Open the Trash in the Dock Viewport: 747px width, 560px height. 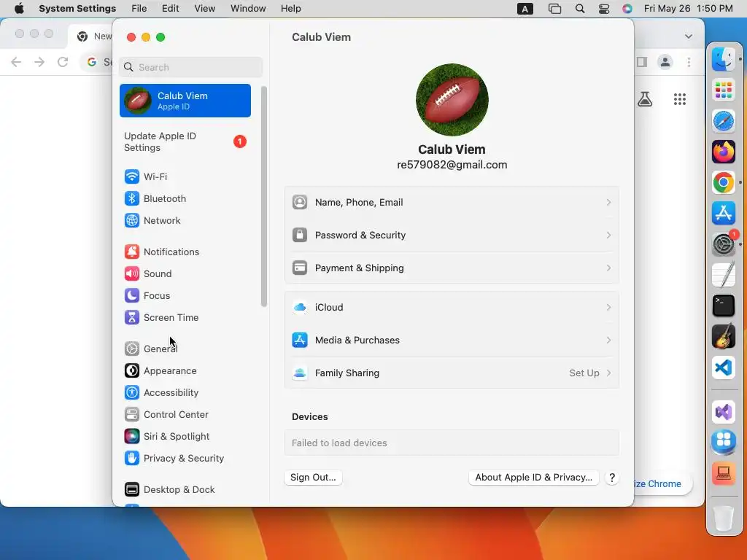(x=723, y=518)
